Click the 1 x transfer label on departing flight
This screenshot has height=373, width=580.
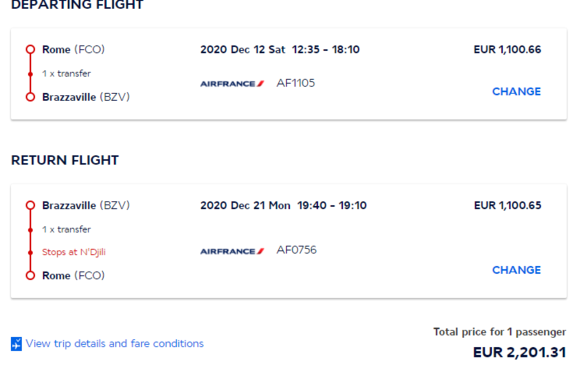[x=66, y=74]
